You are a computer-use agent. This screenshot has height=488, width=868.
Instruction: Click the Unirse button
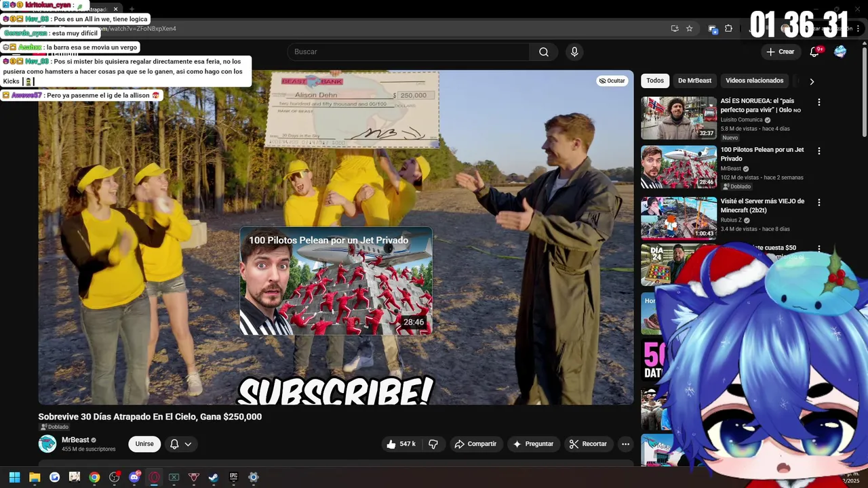click(144, 444)
